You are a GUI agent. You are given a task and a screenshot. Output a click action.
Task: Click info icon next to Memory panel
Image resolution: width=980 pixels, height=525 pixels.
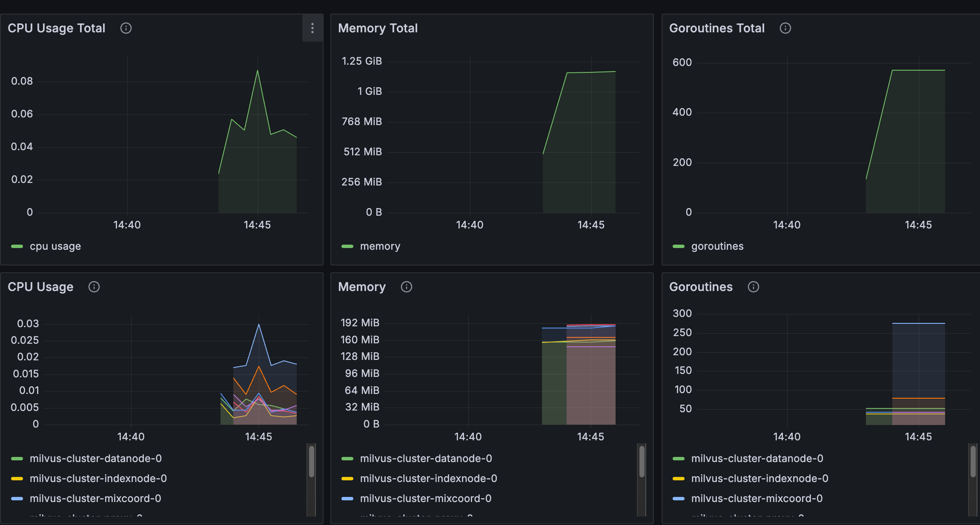(407, 287)
